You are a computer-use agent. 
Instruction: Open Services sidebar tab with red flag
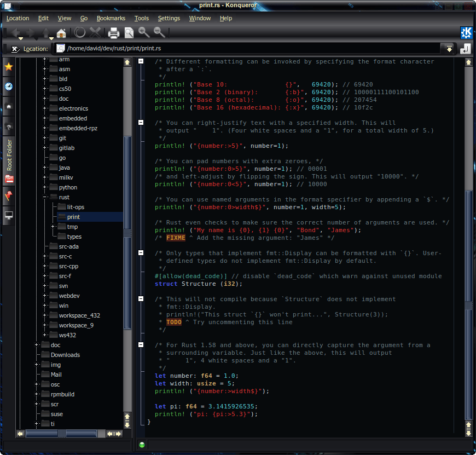[9, 195]
